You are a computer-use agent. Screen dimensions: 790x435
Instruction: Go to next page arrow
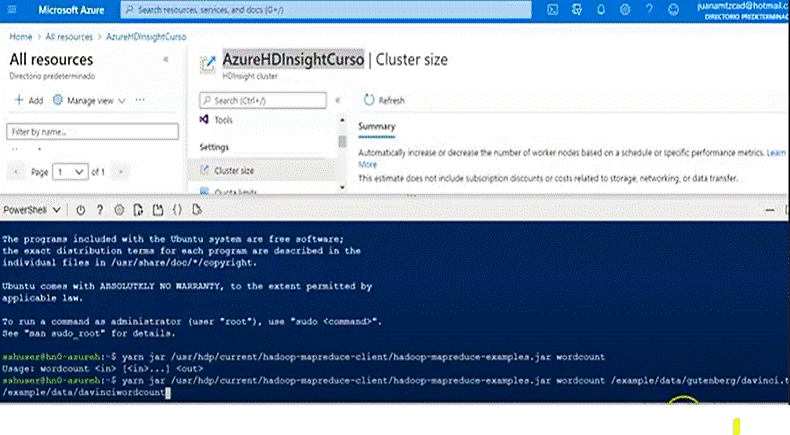[x=120, y=172]
